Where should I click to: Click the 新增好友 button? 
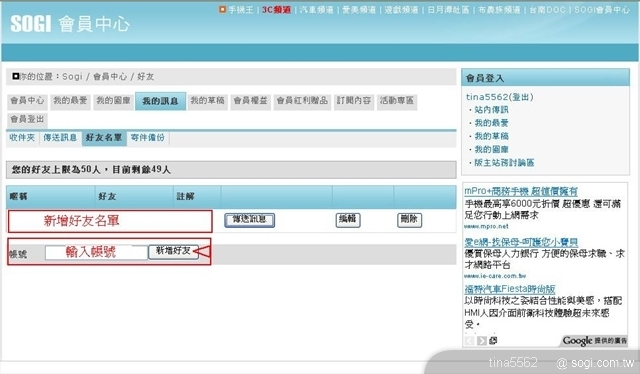pos(173,252)
